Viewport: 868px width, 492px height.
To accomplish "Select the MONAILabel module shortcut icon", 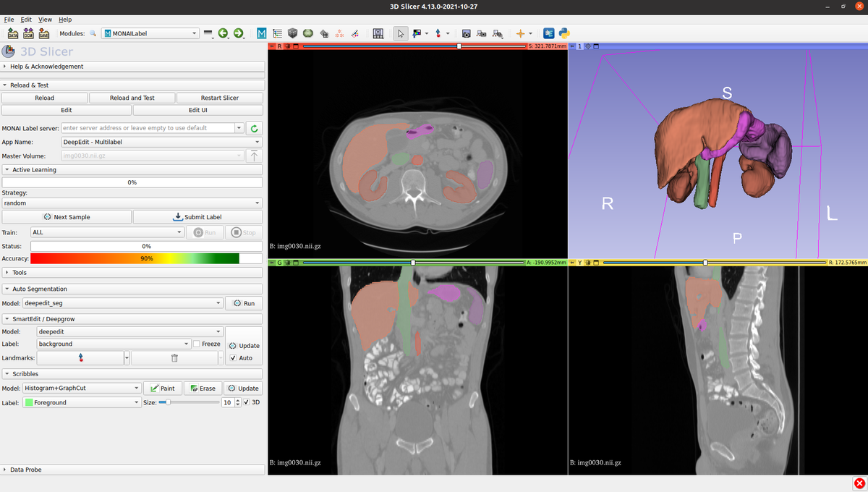I will coord(261,33).
